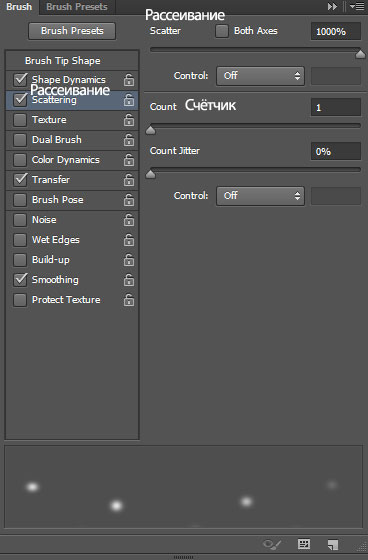Select Brush Tip Shape section
Screen dimensions: 368x560
[72, 61]
